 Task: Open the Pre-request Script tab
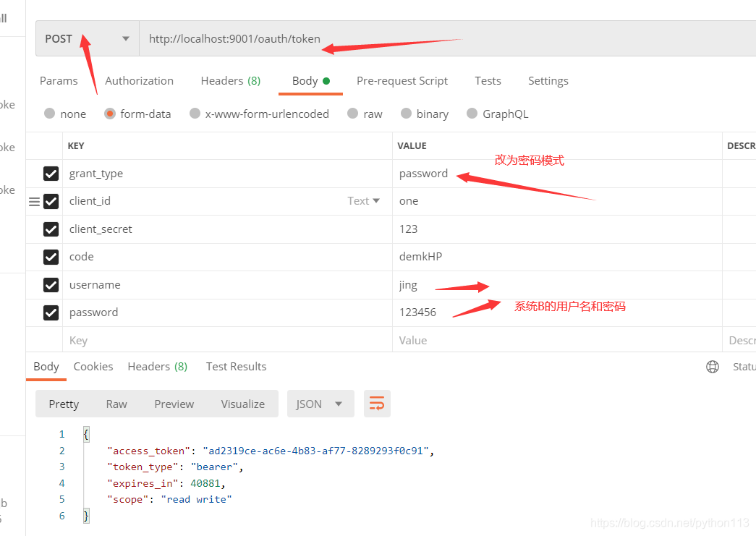[402, 81]
